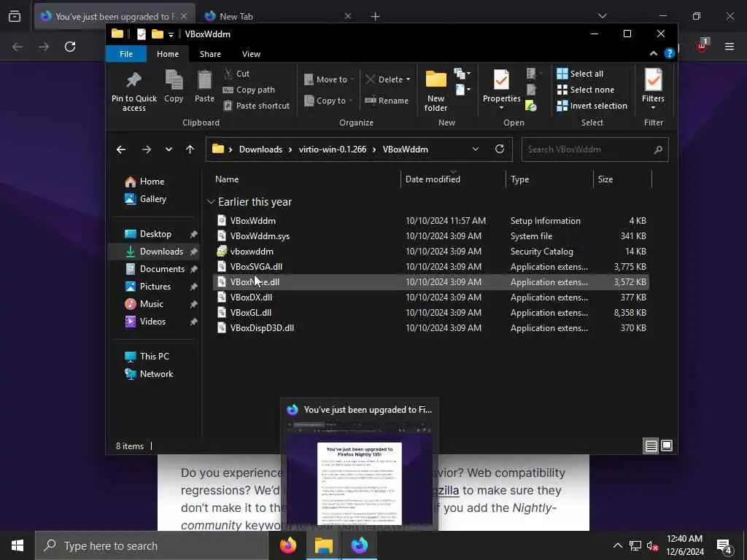Viewport: 747px width, 560px height.
Task: Click Invert selection in the ribbon
Action: coord(592,106)
